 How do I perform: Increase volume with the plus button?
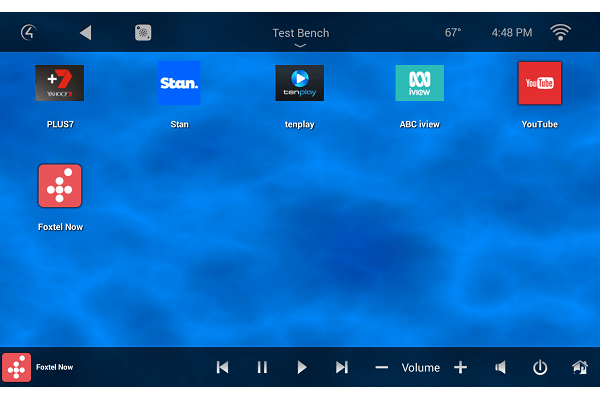pos(460,367)
